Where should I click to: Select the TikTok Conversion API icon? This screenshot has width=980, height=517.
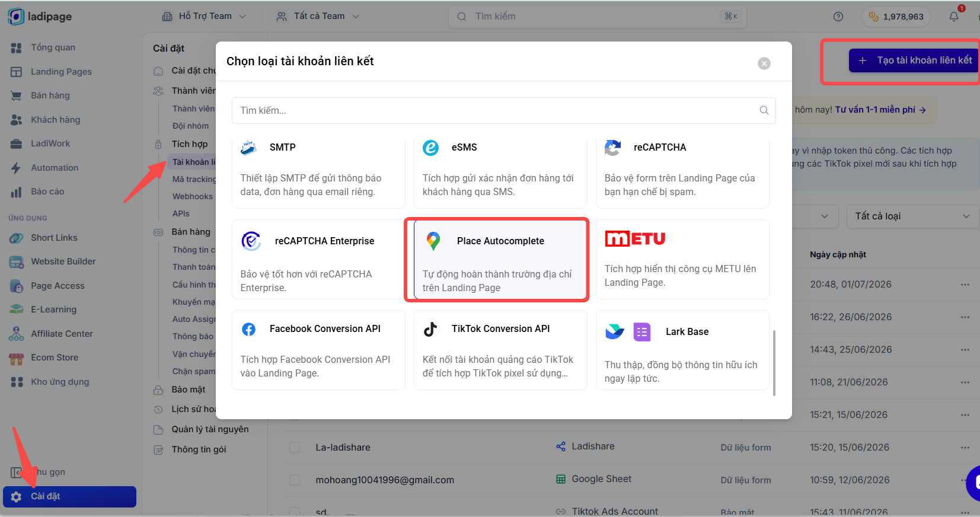tap(430, 329)
